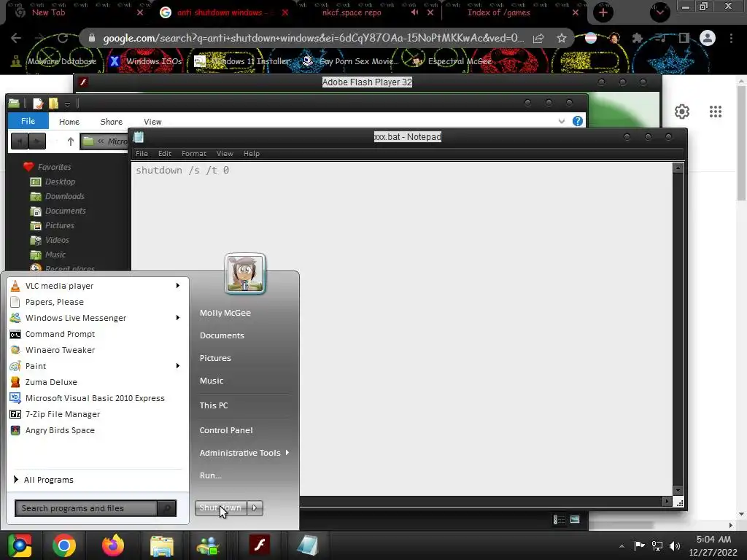The height and width of the screenshot is (560, 747).
Task: Go up one folder in Explorer
Action: (x=71, y=141)
